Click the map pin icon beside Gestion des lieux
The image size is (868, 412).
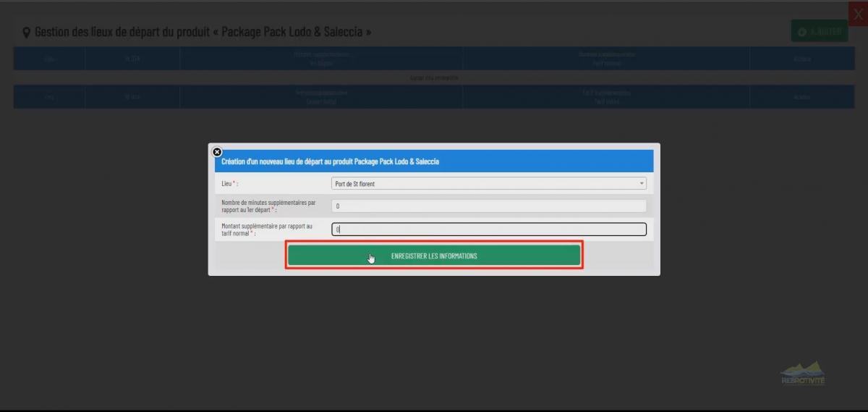pyautogui.click(x=27, y=33)
